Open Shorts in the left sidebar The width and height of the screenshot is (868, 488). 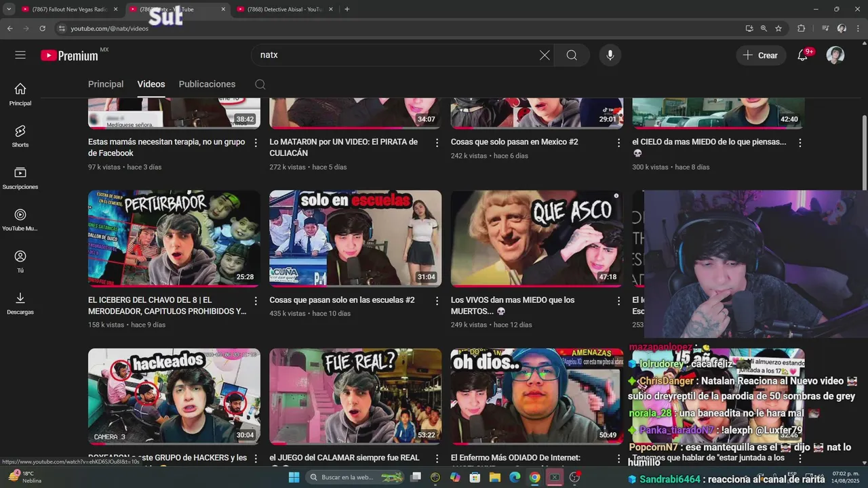pos(20,136)
